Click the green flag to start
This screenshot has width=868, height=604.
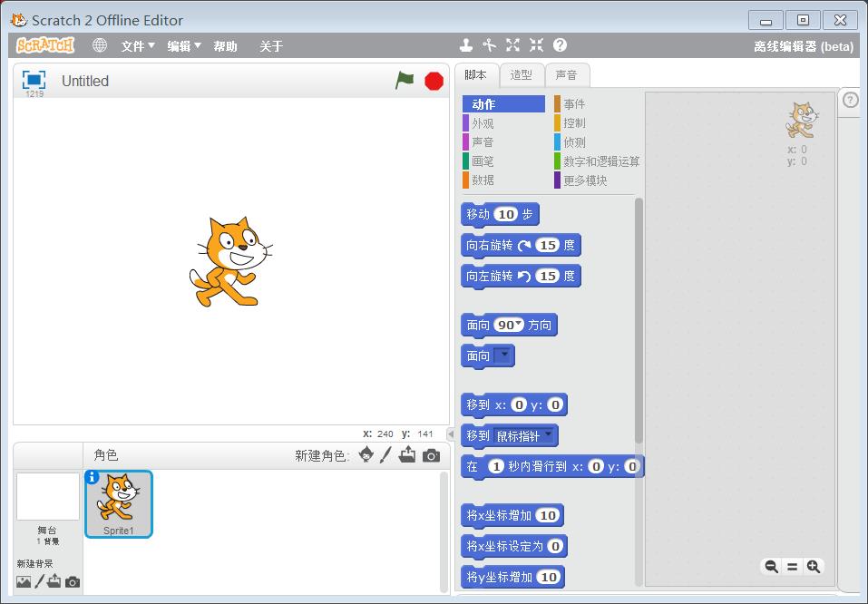pyautogui.click(x=405, y=81)
